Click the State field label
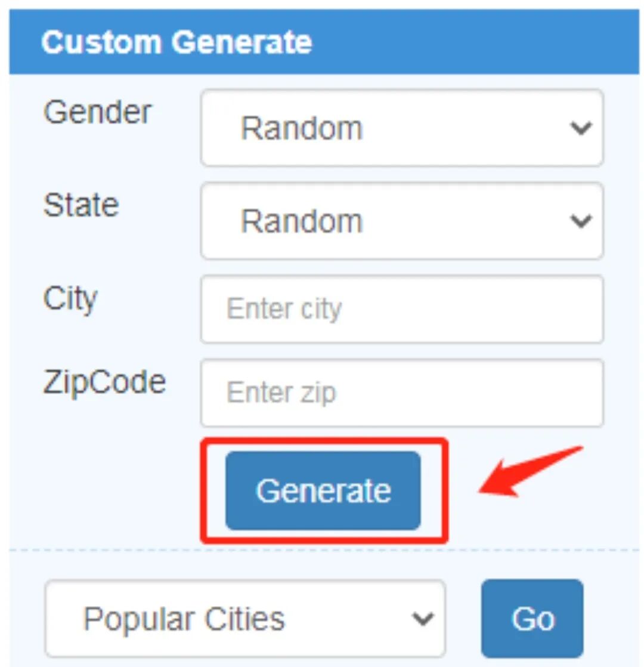Image resolution: width=644 pixels, height=667 pixels. [x=81, y=205]
